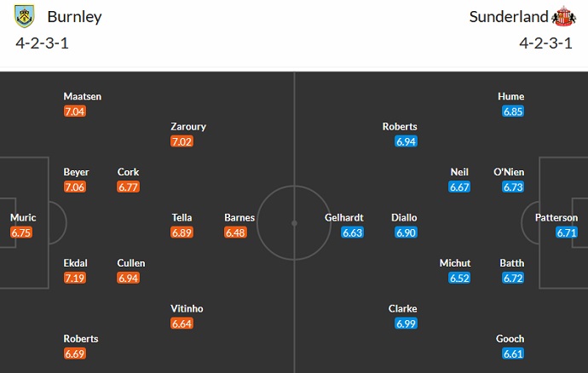Image resolution: width=588 pixels, height=373 pixels.
Task: Open the Sunderland team name link
Action: (509, 17)
